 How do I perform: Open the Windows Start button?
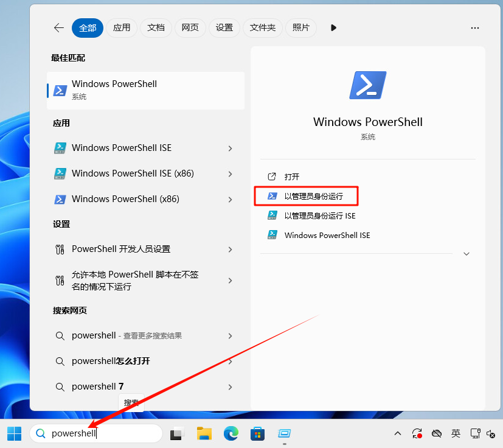pos(14,433)
